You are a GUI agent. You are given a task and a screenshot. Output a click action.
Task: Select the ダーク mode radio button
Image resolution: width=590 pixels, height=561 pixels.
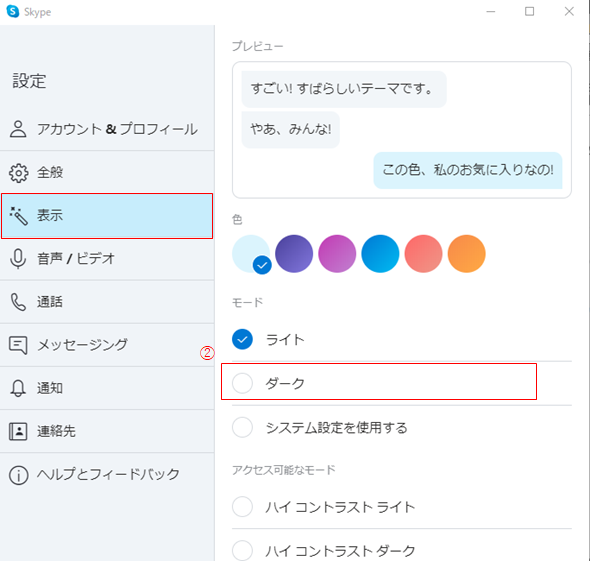242,383
